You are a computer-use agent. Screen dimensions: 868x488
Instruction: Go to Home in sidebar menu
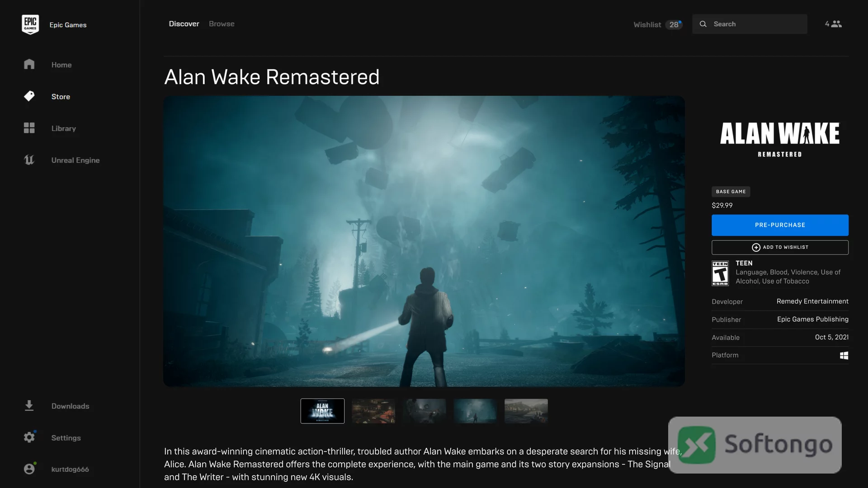coord(61,65)
